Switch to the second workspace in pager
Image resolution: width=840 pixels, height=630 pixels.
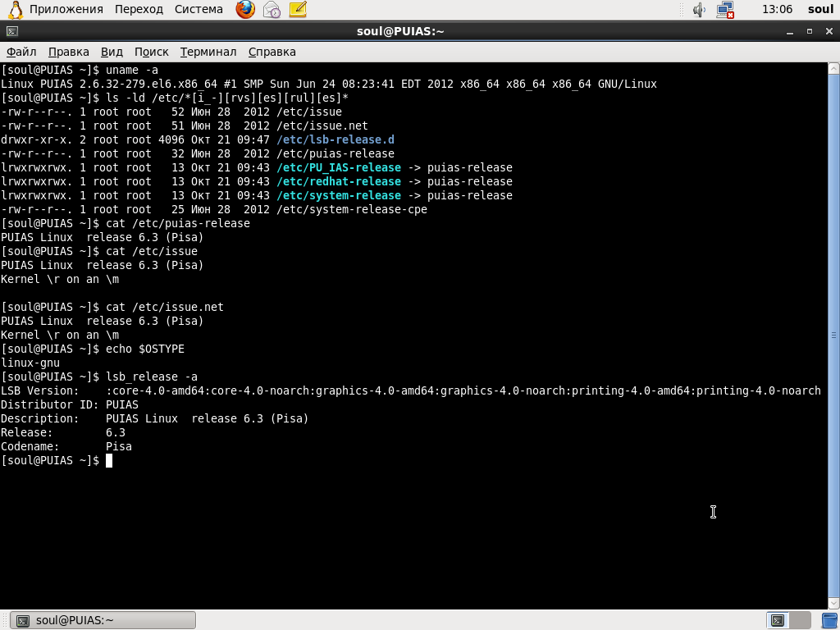click(x=800, y=620)
